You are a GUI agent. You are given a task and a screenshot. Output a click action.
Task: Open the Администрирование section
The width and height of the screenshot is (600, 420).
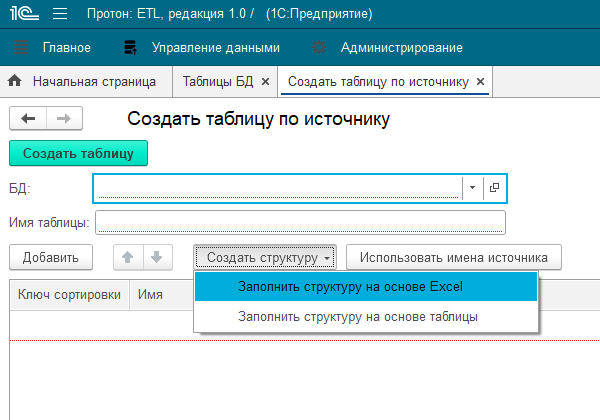click(401, 47)
